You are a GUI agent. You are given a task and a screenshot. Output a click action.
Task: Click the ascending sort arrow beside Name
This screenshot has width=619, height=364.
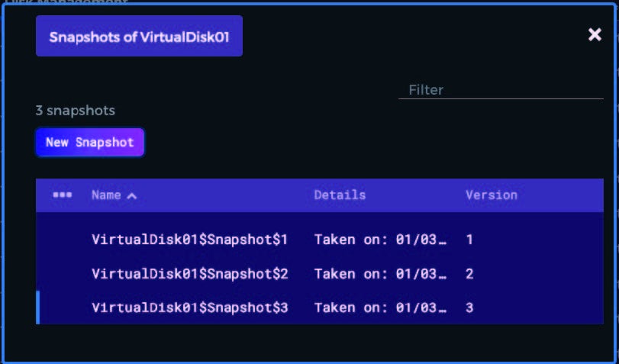tap(132, 195)
